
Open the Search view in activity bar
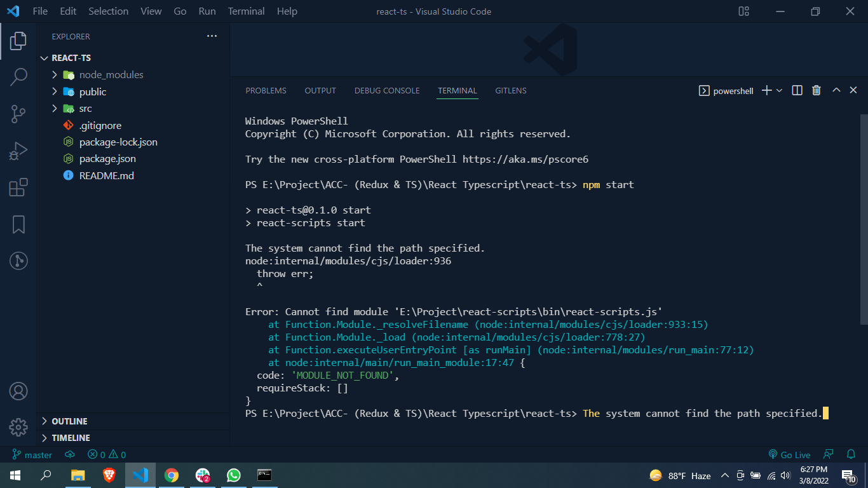click(18, 77)
